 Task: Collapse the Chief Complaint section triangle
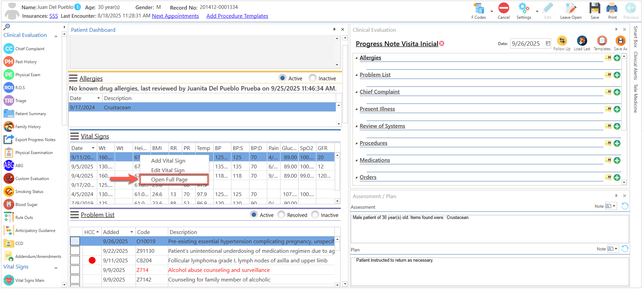click(356, 92)
